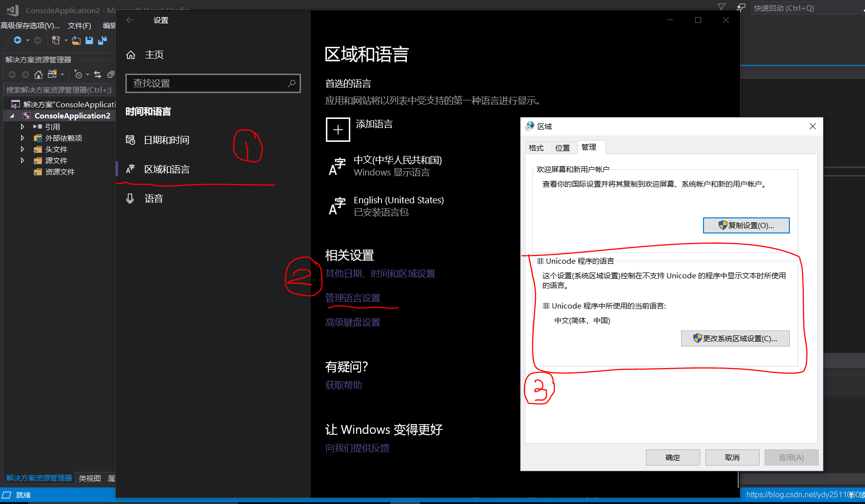Open the 管理语言设置 link
865x504 pixels.
pos(353,298)
